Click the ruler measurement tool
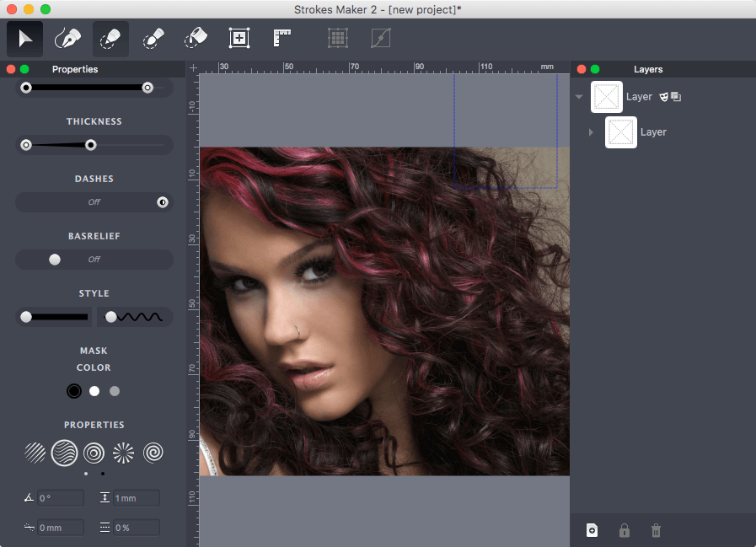Image resolution: width=756 pixels, height=547 pixels. 281,39
